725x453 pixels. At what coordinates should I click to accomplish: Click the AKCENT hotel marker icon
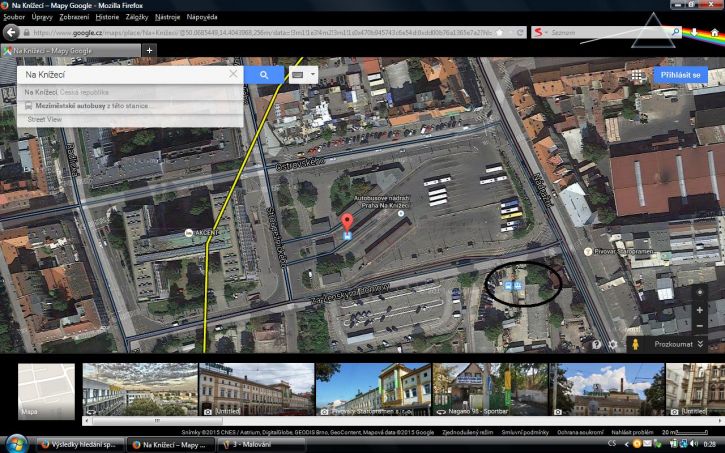coord(189,233)
